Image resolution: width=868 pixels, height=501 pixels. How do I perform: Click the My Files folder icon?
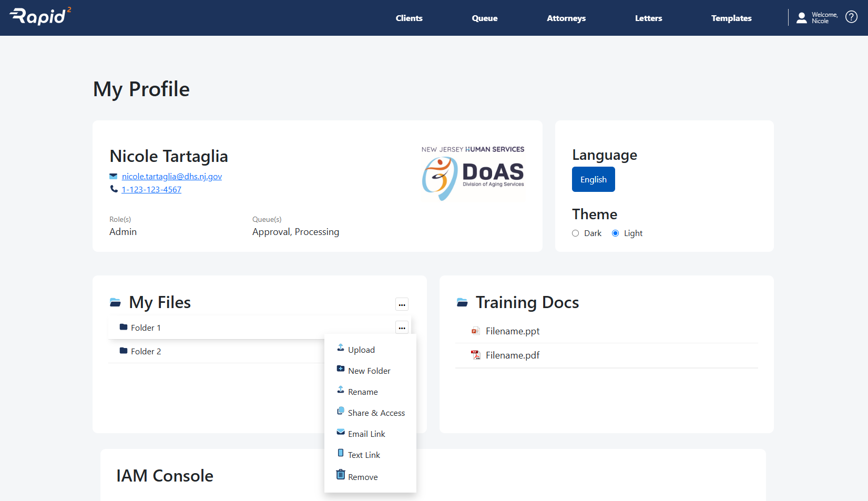115,302
